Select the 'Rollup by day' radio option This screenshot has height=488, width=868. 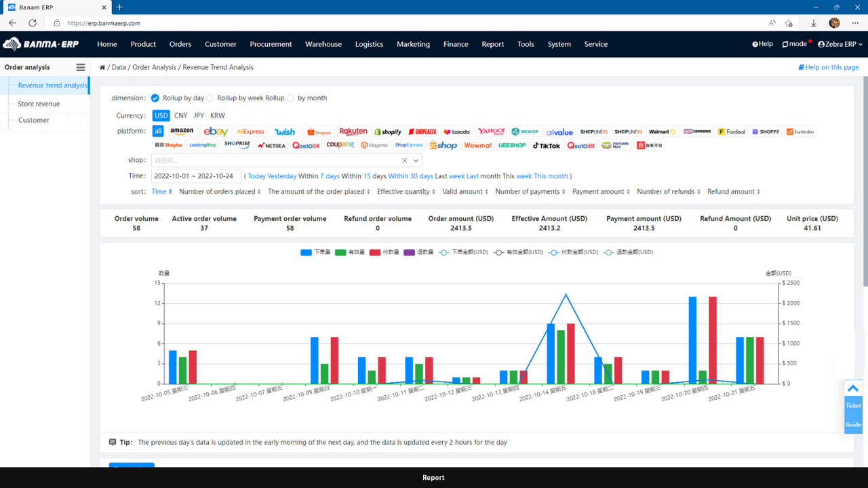click(155, 98)
